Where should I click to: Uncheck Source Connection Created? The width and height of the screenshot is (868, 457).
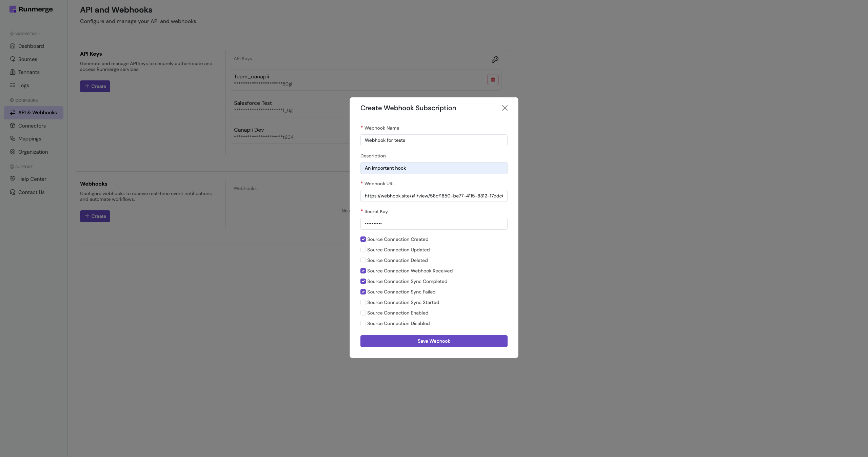[363, 239]
